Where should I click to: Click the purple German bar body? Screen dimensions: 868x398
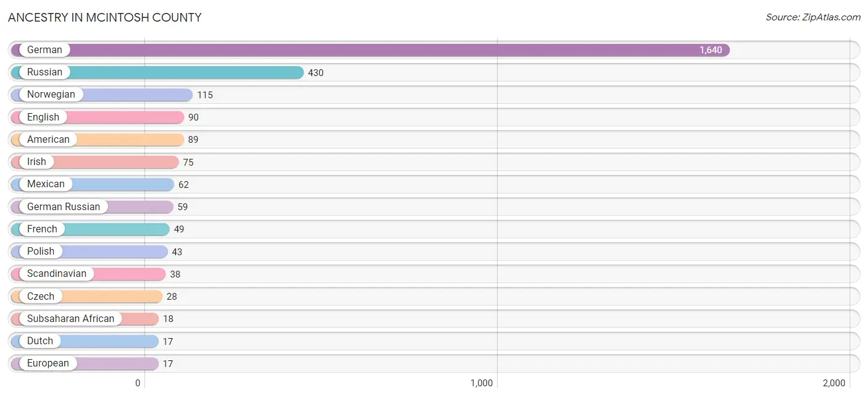pyautogui.click(x=370, y=50)
